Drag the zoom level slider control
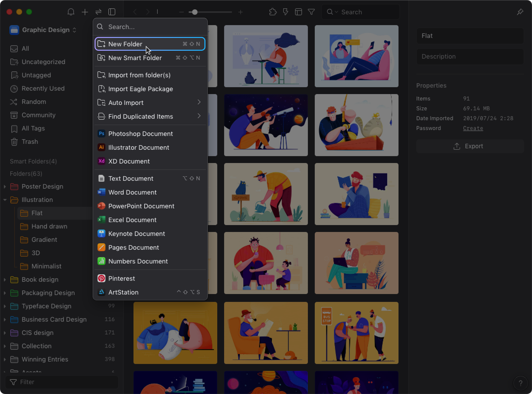Viewport: 532px width, 394px height. [x=195, y=12]
